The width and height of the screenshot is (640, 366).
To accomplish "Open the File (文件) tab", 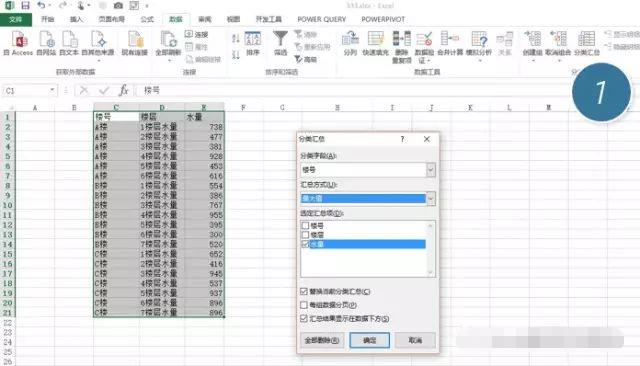I will coord(16,20).
